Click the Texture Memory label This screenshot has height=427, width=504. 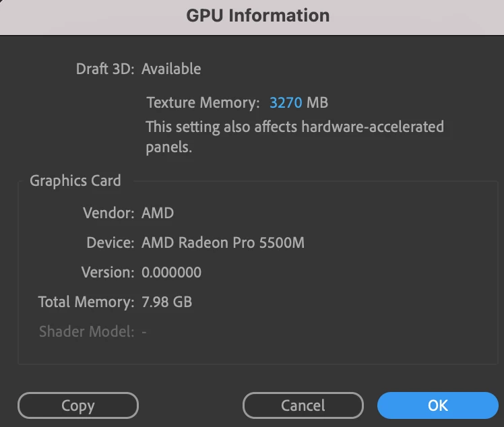coord(203,103)
